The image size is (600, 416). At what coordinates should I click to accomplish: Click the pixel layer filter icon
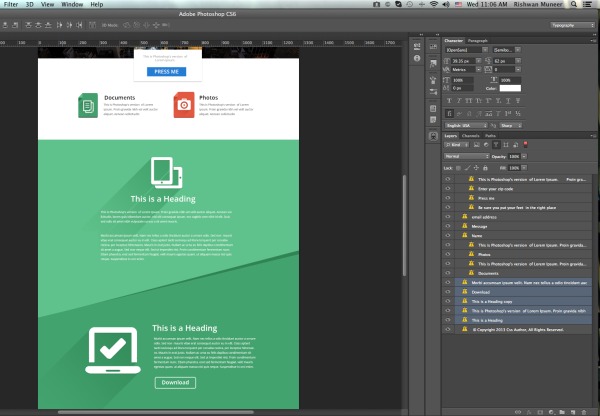point(479,146)
